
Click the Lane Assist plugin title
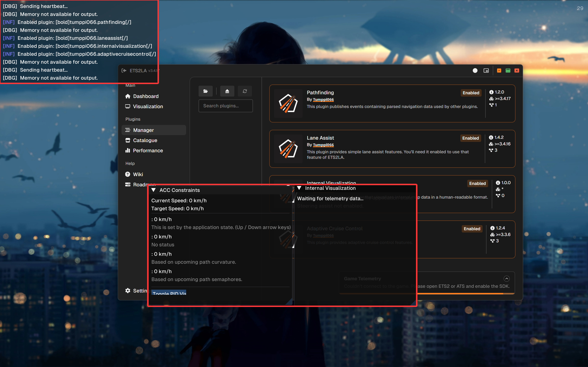click(x=320, y=138)
